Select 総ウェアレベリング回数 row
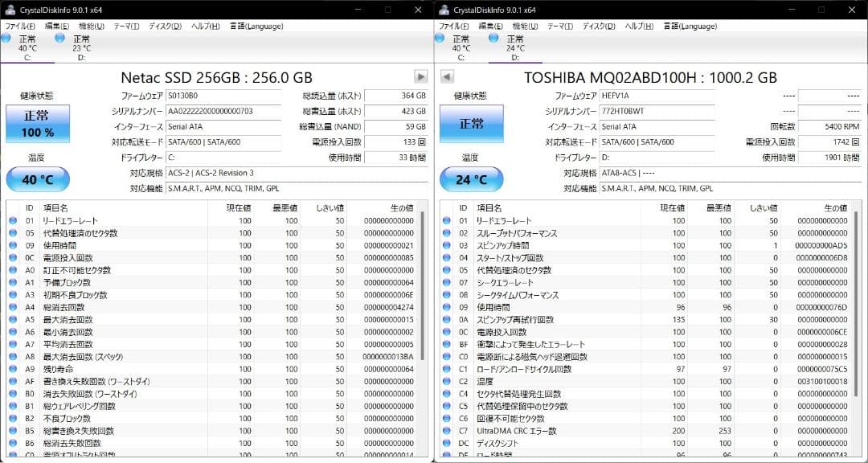Image resolution: width=868 pixels, height=463 pixels. pos(213,406)
